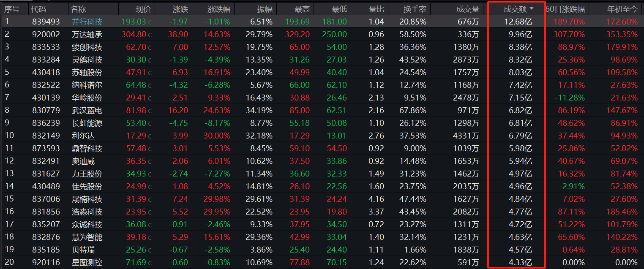Select high price 329.20
644x269 pixels.
(297, 34)
